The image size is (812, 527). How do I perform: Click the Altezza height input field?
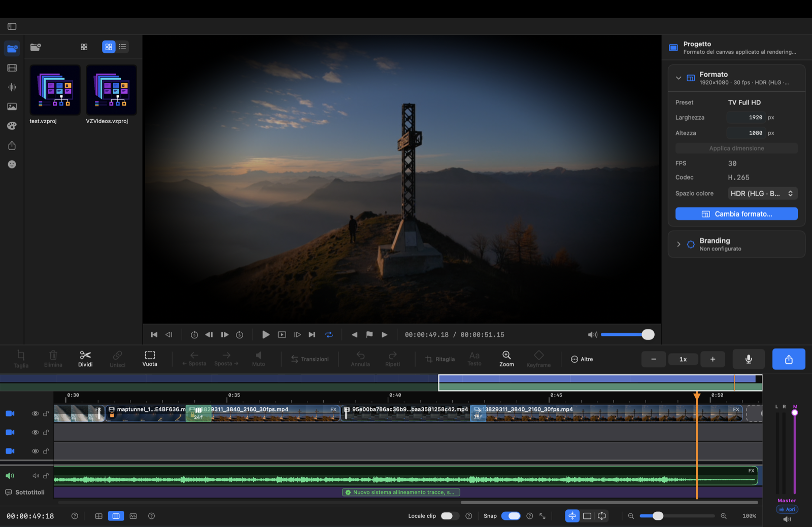pyautogui.click(x=746, y=133)
